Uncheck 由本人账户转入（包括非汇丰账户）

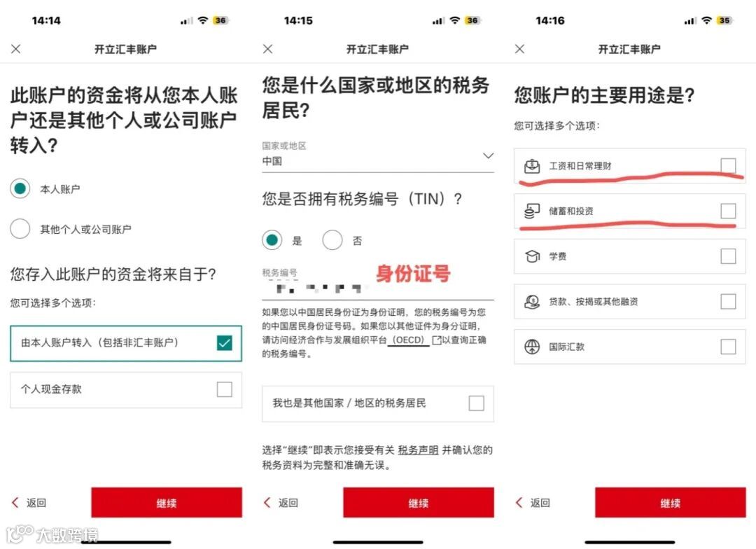point(225,343)
